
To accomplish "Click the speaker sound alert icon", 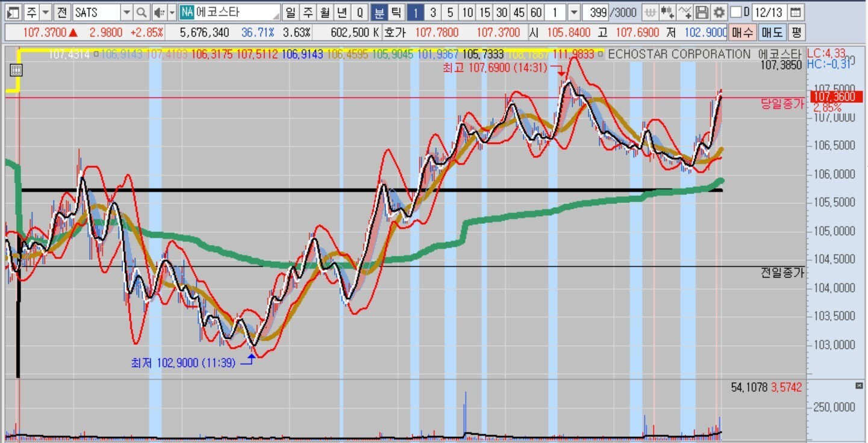I will click(x=158, y=12).
